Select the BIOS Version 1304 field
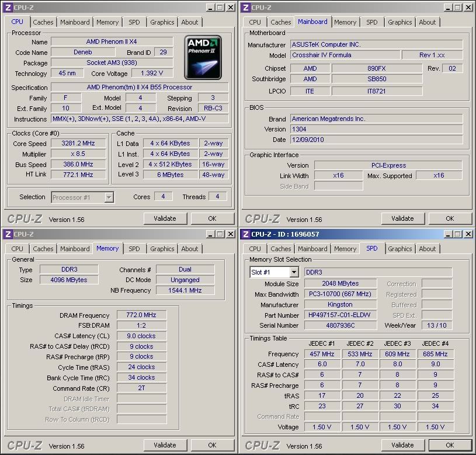This screenshot has height=455, width=476. click(376, 129)
